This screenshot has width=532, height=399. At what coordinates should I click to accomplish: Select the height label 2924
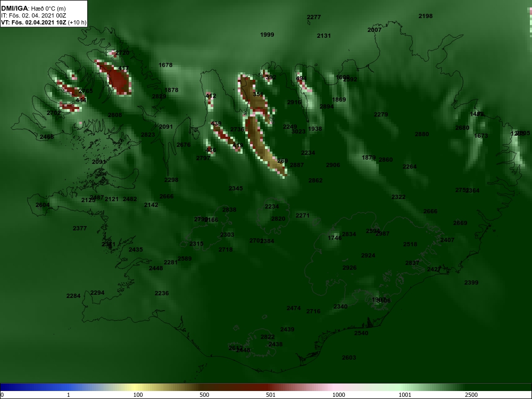(368, 255)
